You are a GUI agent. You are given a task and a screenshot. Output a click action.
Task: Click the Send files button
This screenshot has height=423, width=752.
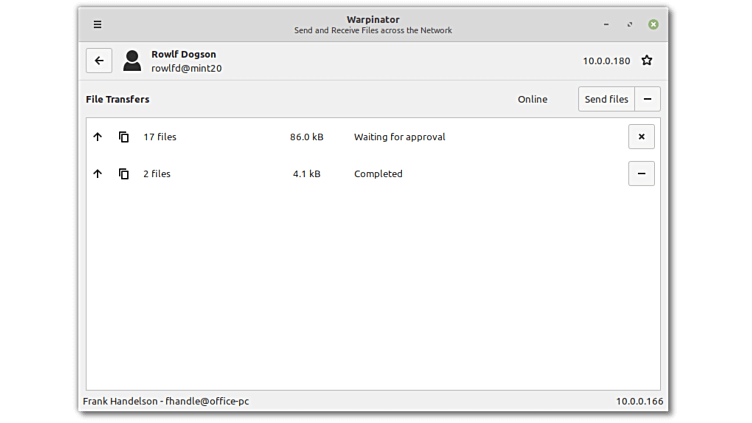[x=606, y=99]
